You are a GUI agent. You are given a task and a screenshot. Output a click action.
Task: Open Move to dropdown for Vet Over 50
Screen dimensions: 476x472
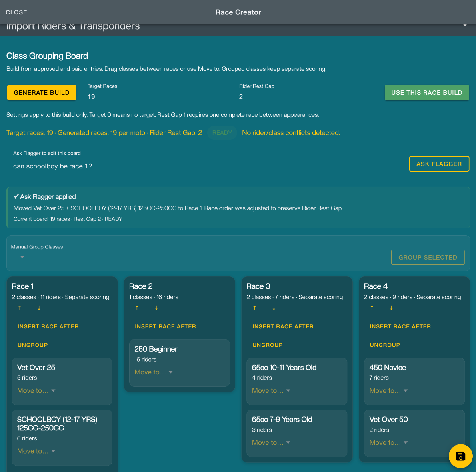(388, 442)
